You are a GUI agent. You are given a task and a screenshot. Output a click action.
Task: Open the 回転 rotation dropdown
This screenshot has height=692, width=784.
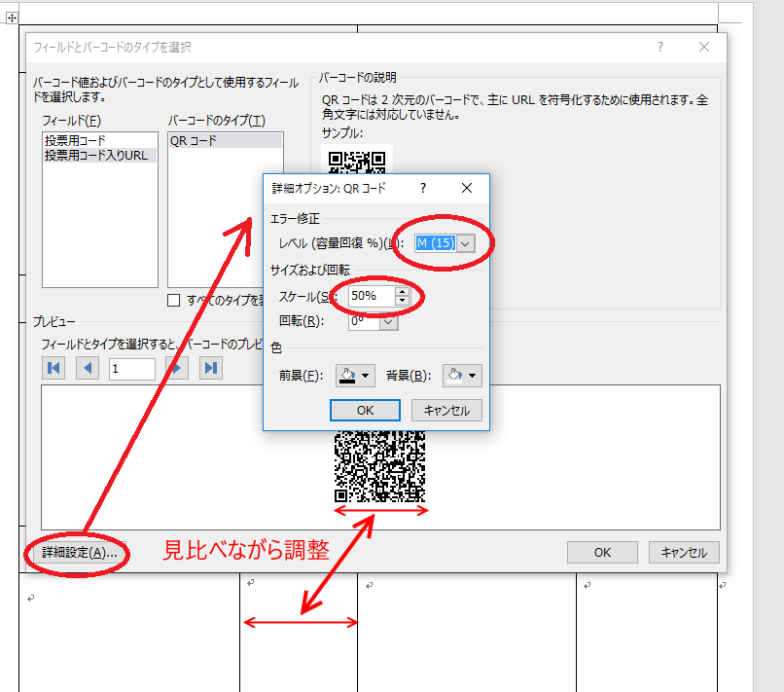(389, 321)
